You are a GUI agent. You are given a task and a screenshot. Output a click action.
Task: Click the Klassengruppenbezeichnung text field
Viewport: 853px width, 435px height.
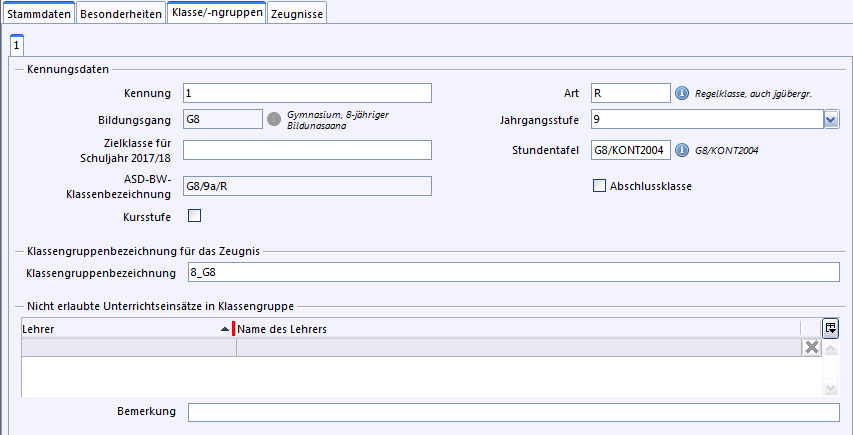coord(510,273)
